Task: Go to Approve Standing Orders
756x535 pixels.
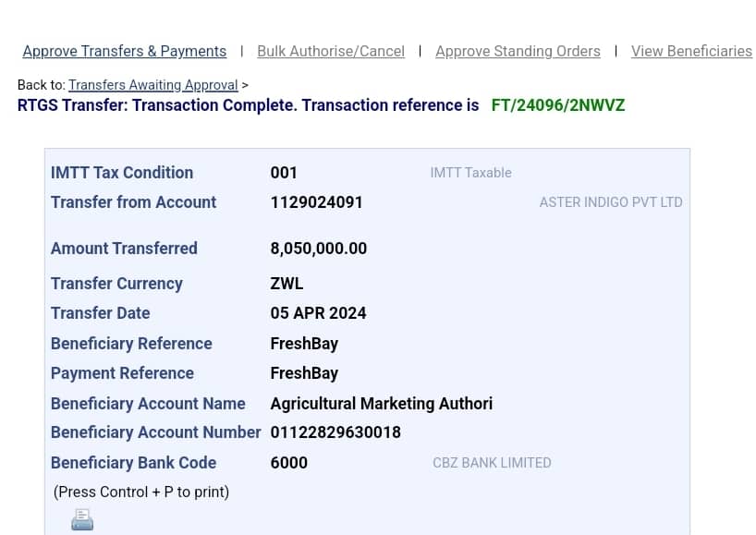Action: click(518, 51)
